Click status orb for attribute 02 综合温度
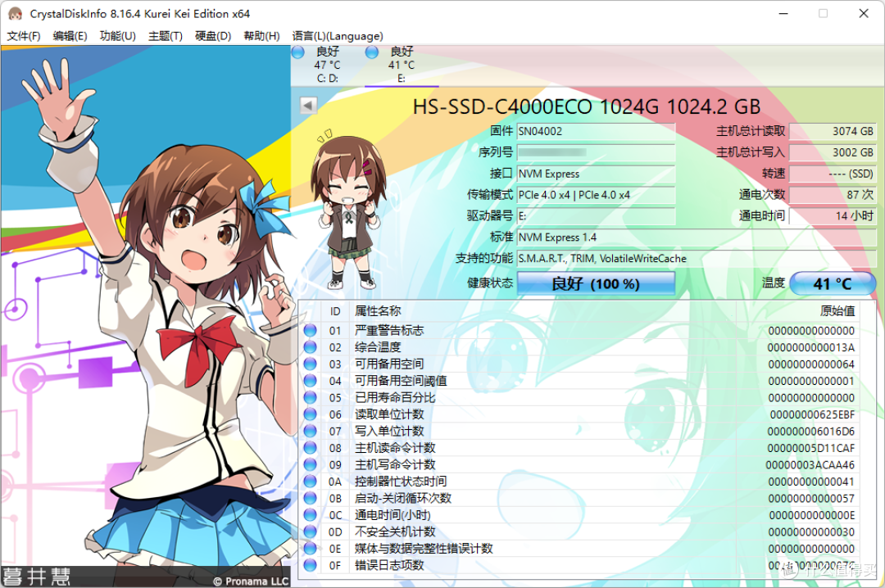 (x=310, y=347)
